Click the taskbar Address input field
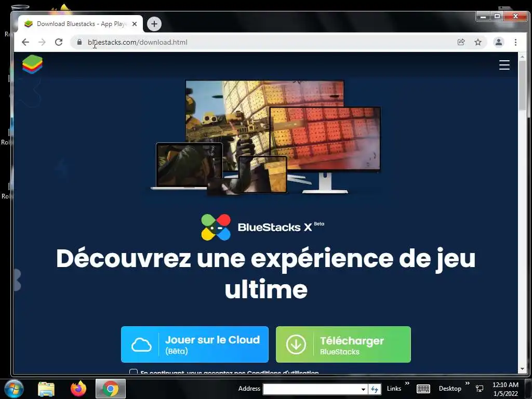This screenshot has width=532, height=399. point(311,389)
